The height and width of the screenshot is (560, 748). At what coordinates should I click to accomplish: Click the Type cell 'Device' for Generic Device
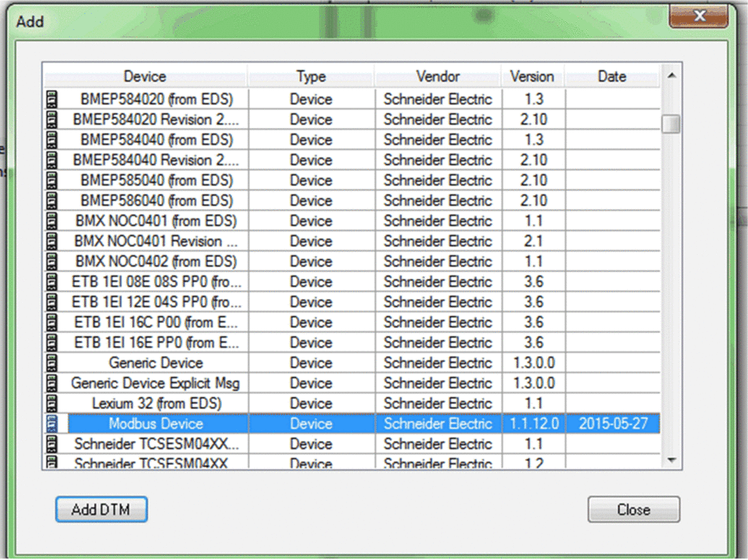point(311,363)
